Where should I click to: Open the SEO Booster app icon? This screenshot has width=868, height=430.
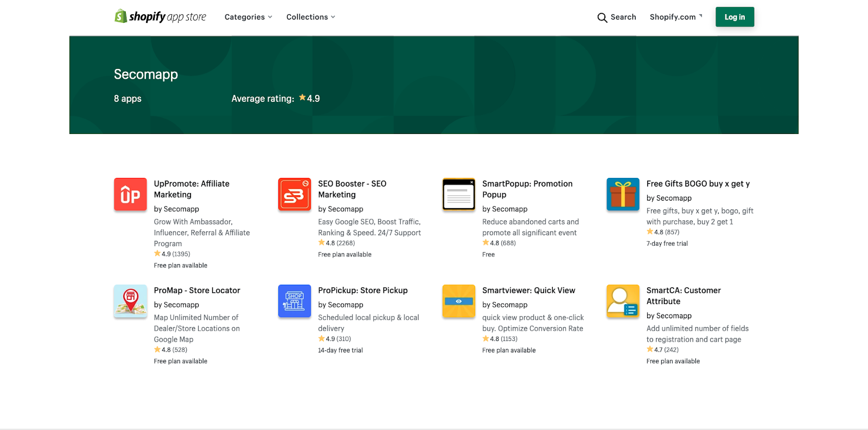[295, 194]
